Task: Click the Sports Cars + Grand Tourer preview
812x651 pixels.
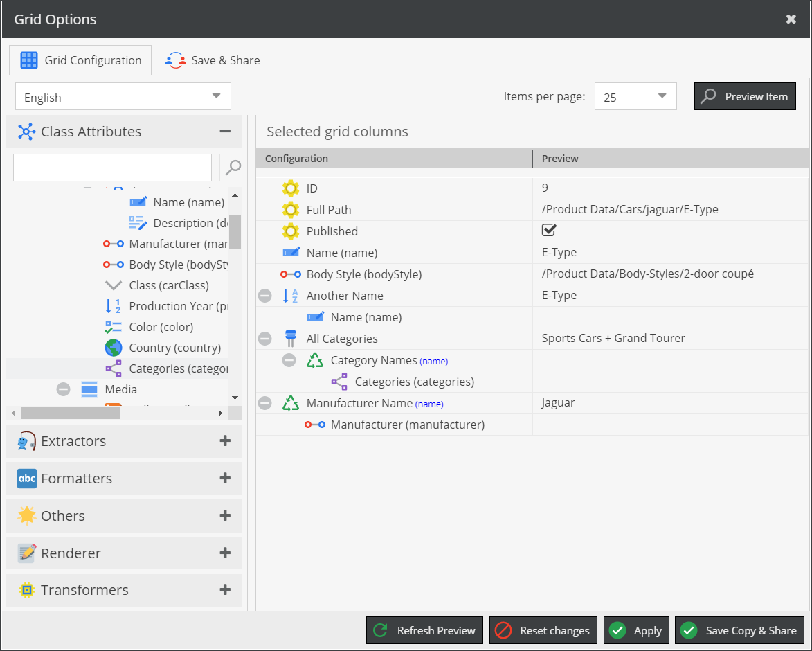Action: click(613, 338)
